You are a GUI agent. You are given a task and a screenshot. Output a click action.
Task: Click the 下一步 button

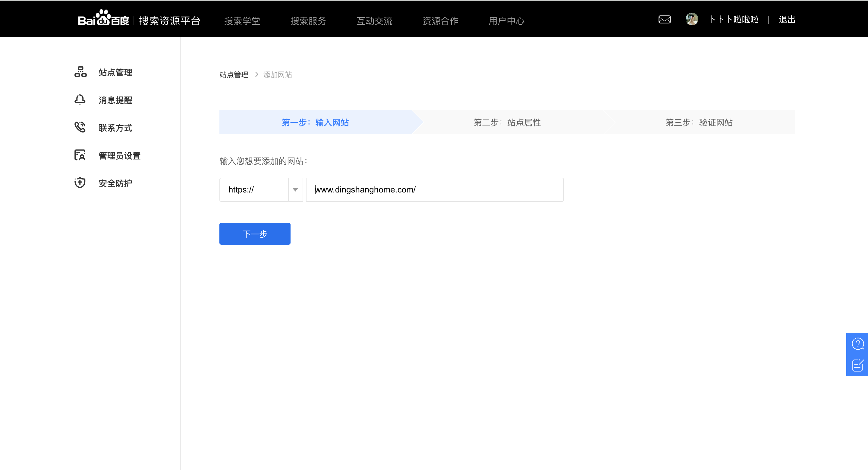tap(255, 234)
